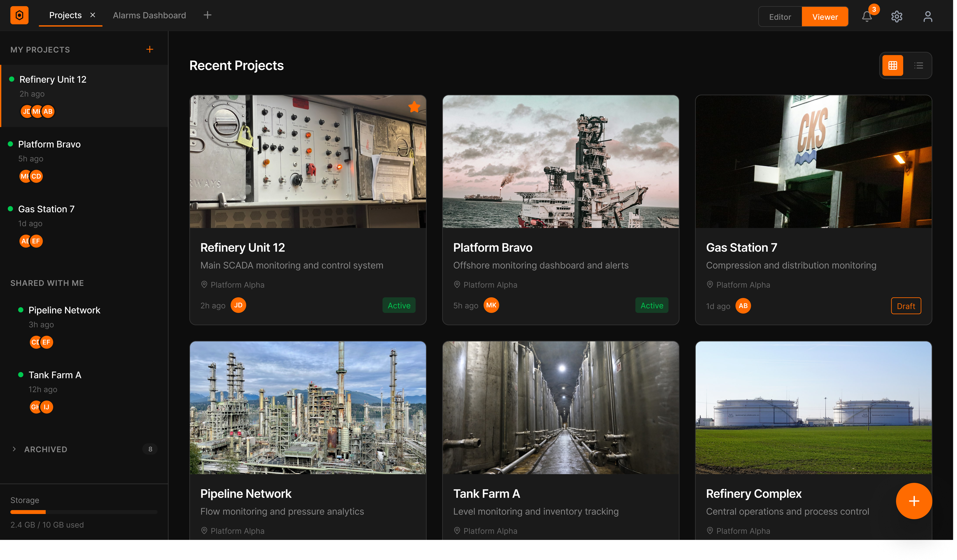Click the Draft badge on Gas Station 7
Screen dimensions: 957x560
coord(906,306)
